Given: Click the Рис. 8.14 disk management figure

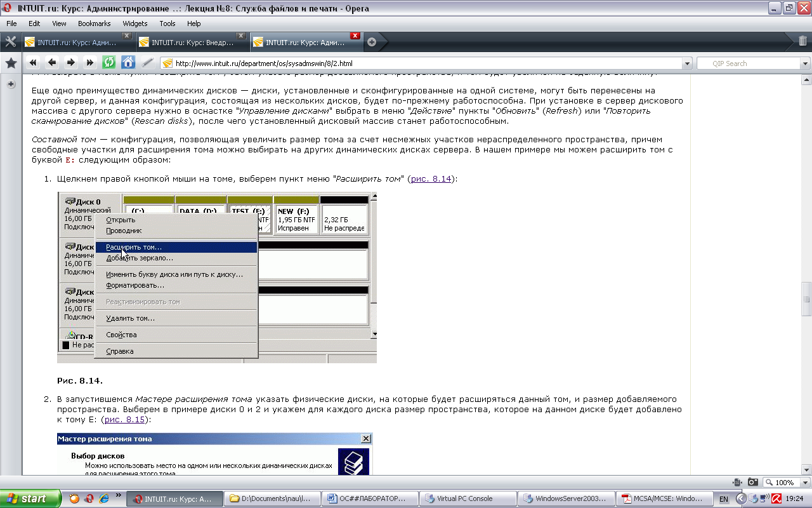Looking at the screenshot, I should [217, 277].
